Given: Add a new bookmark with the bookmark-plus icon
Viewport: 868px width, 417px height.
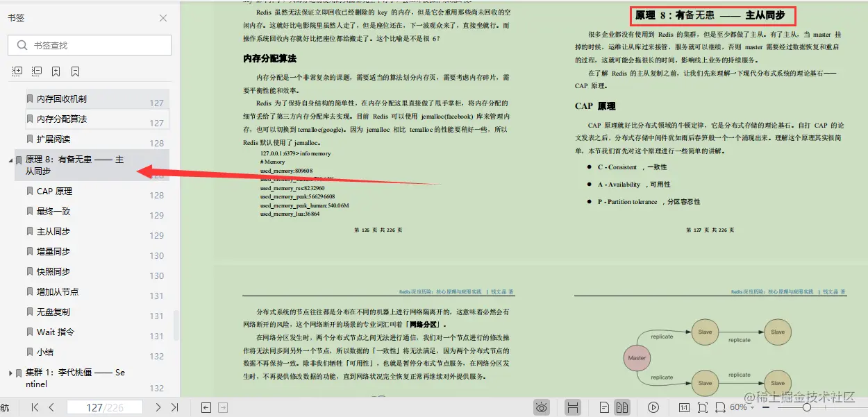Looking at the screenshot, I should [56, 71].
